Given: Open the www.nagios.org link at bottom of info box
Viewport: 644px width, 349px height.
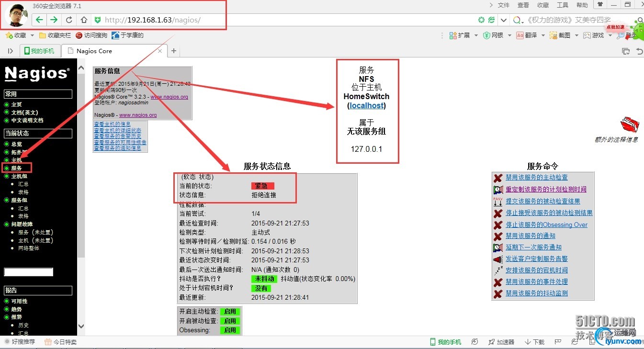Looking at the screenshot, I should pyautogui.click(x=138, y=115).
